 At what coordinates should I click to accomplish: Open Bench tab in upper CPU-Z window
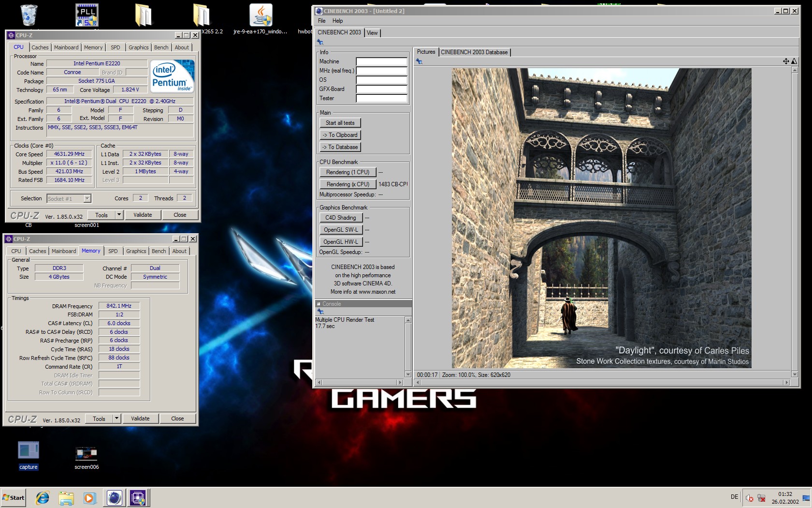coord(161,47)
